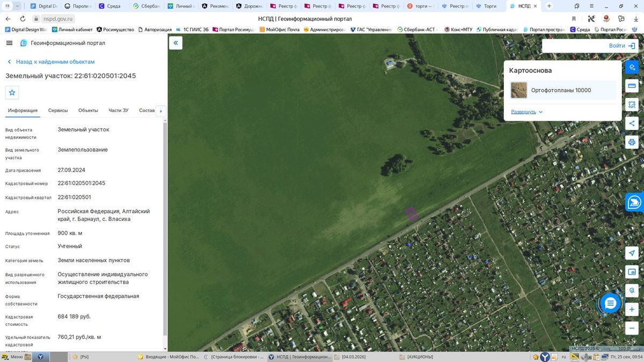Screen dimensions: 644x362
Task: Click the 684 189 руб. cadastral value
Action: (74, 316)
